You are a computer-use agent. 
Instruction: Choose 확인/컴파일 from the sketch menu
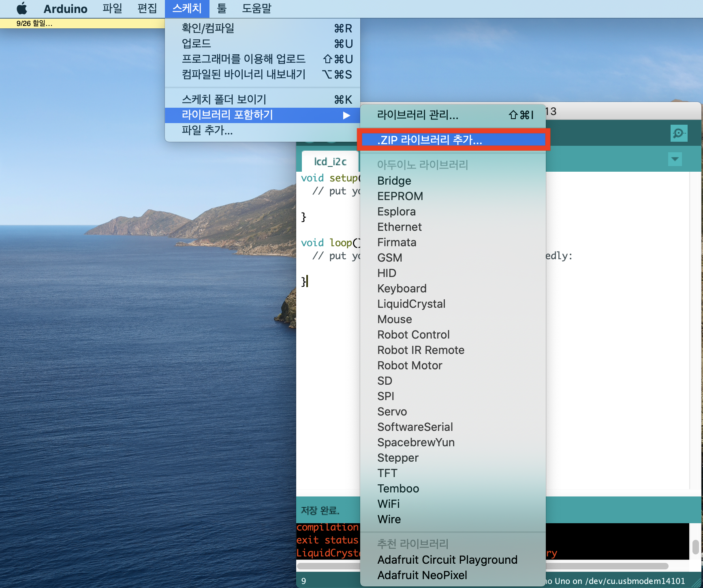263,28
